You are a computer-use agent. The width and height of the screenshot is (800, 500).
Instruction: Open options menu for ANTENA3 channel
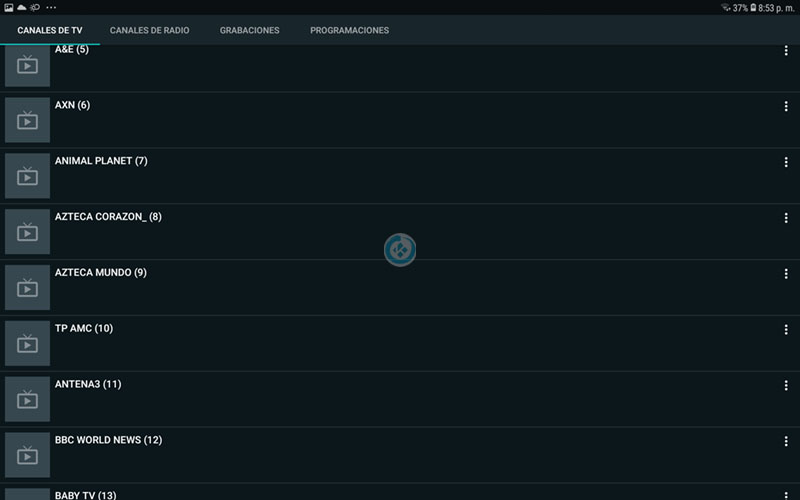786,386
